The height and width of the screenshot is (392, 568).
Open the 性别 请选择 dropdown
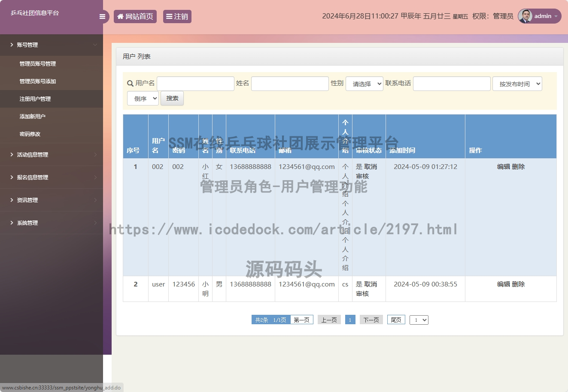point(364,84)
